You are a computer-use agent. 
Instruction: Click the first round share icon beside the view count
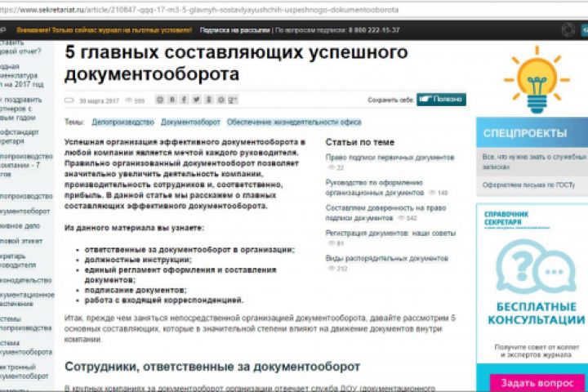pyautogui.click(x=160, y=100)
